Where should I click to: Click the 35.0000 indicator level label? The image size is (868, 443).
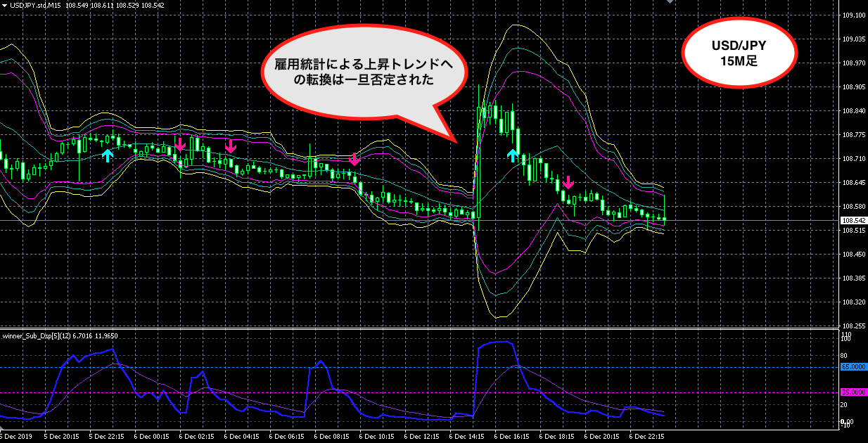click(x=853, y=392)
